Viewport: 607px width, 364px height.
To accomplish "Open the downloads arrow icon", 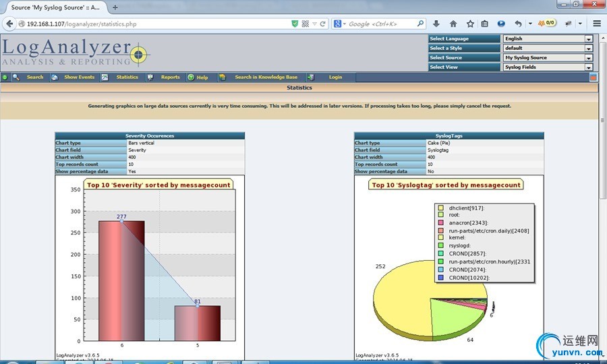I will click(436, 24).
